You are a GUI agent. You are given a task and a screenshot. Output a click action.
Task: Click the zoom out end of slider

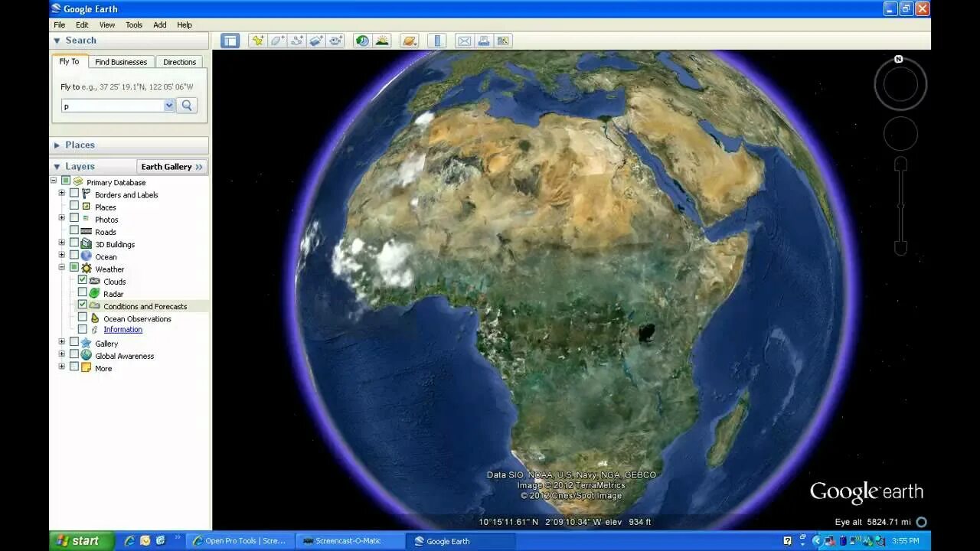point(901,248)
